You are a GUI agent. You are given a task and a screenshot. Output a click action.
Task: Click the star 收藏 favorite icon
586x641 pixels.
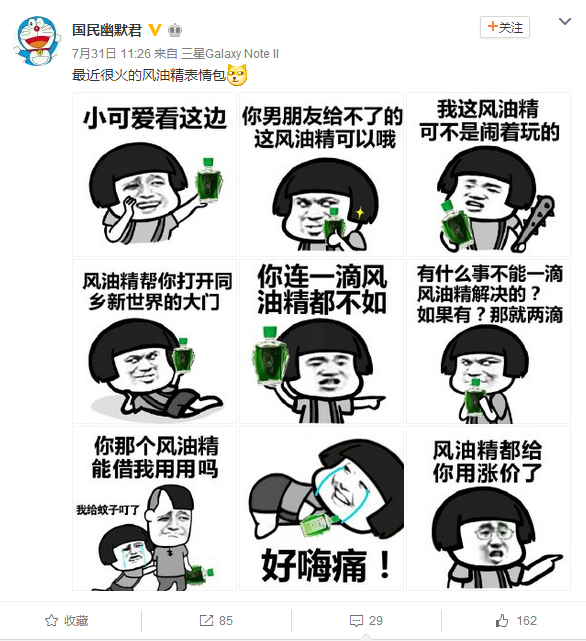(x=52, y=621)
